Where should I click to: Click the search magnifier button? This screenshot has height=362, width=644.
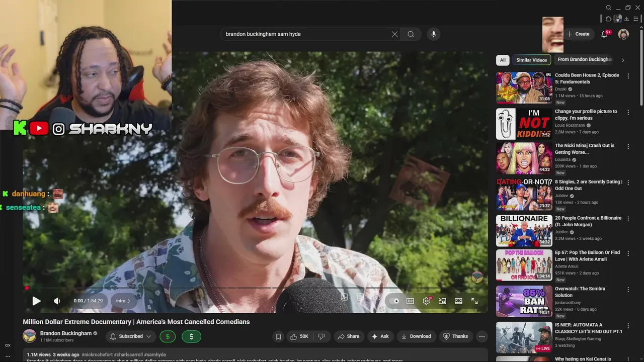point(411,34)
